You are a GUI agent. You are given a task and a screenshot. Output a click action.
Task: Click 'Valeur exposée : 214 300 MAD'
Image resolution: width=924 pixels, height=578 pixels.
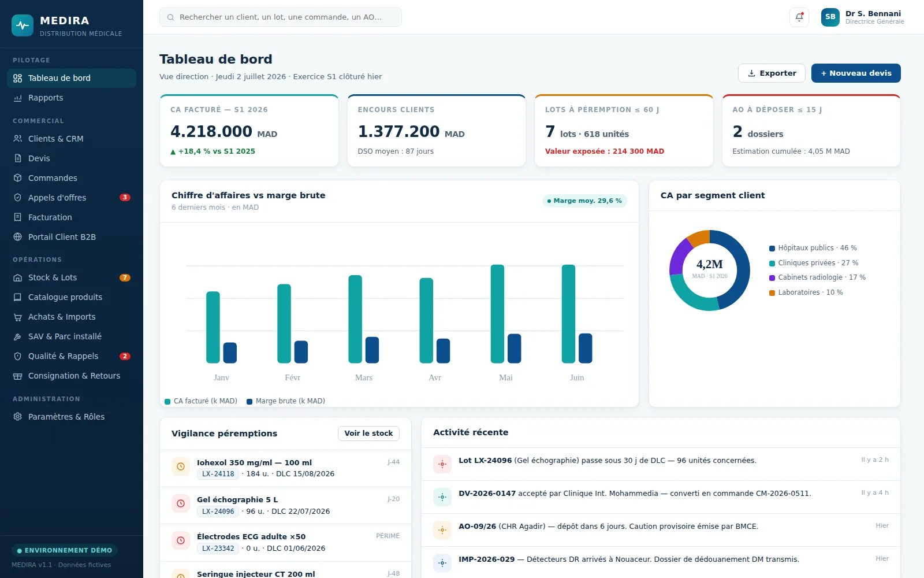pyautogui.click(x=605, y=151)
